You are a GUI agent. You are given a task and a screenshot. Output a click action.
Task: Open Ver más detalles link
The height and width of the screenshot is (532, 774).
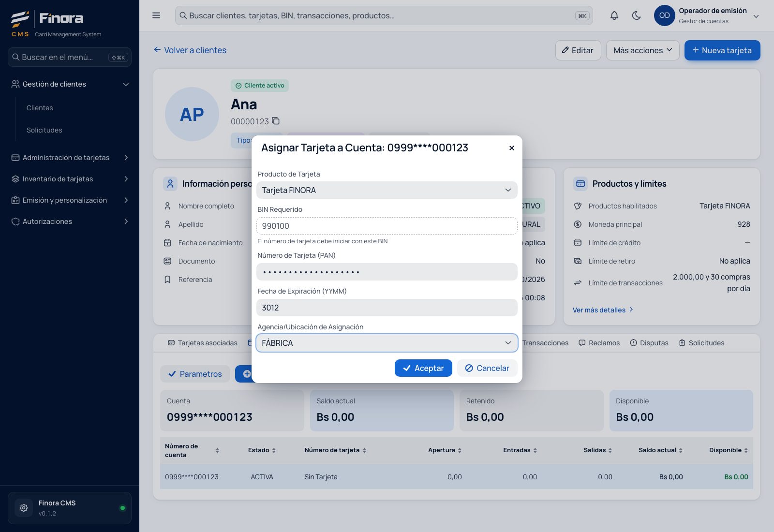pos(603,310)
